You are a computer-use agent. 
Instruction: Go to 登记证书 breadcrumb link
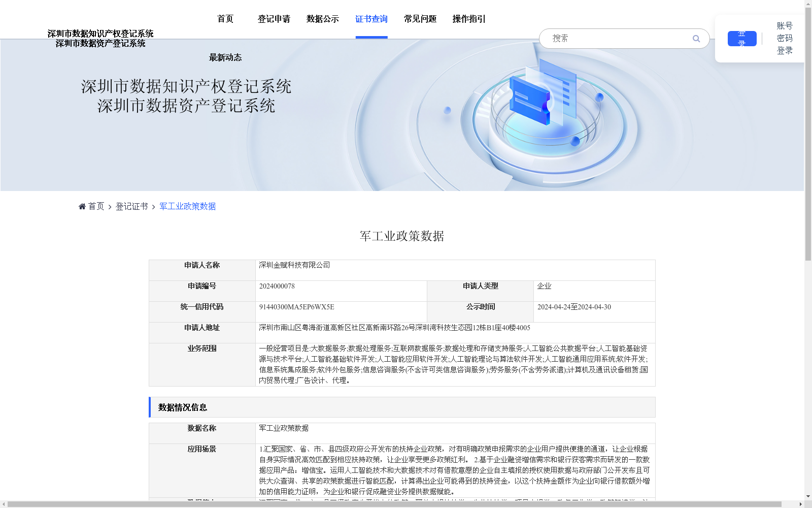[x=131, y=206]
